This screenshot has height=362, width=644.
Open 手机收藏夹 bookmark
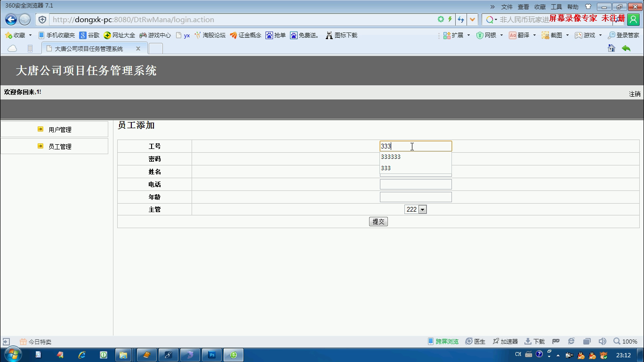point(56,35)
